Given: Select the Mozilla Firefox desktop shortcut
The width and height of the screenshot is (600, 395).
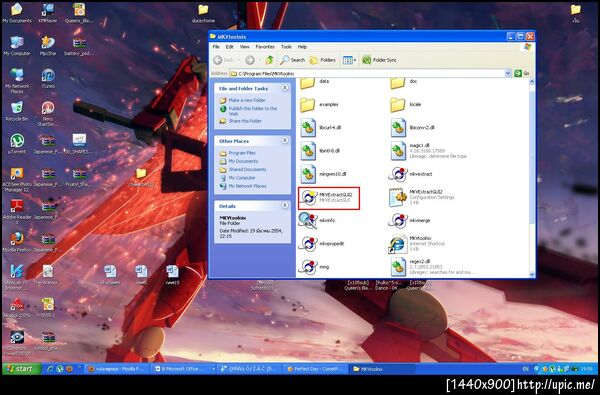Looking at the screenshot, I should click(17, 242).
